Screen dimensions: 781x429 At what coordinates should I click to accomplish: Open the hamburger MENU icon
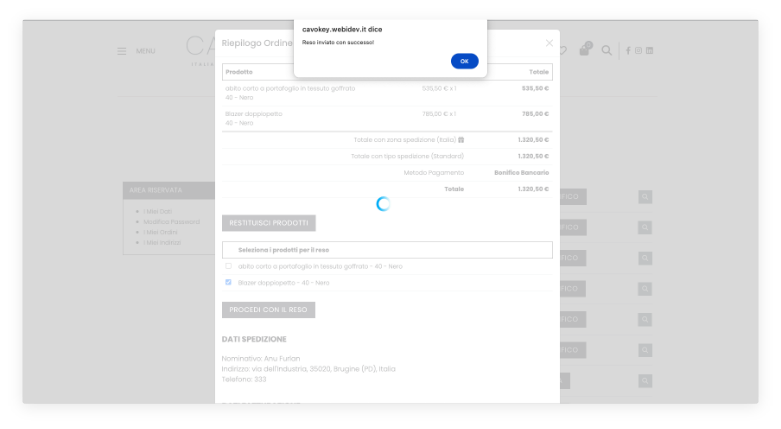(122, 51)
